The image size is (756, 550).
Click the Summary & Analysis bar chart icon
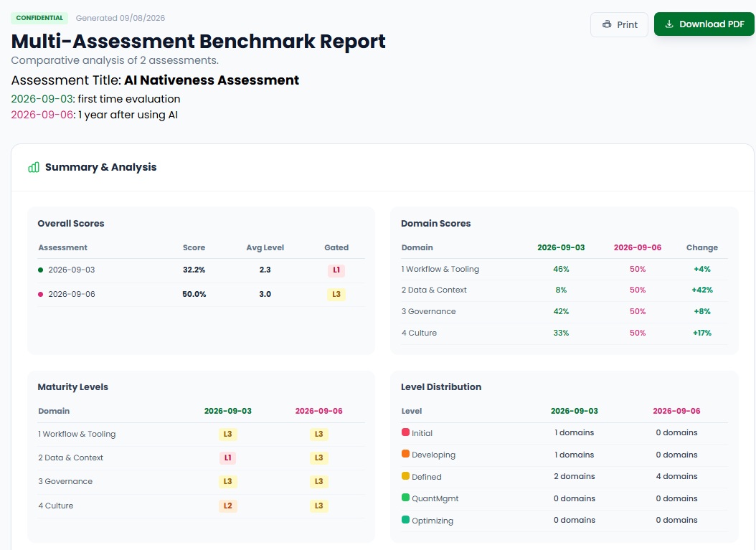tap(34, 167)
